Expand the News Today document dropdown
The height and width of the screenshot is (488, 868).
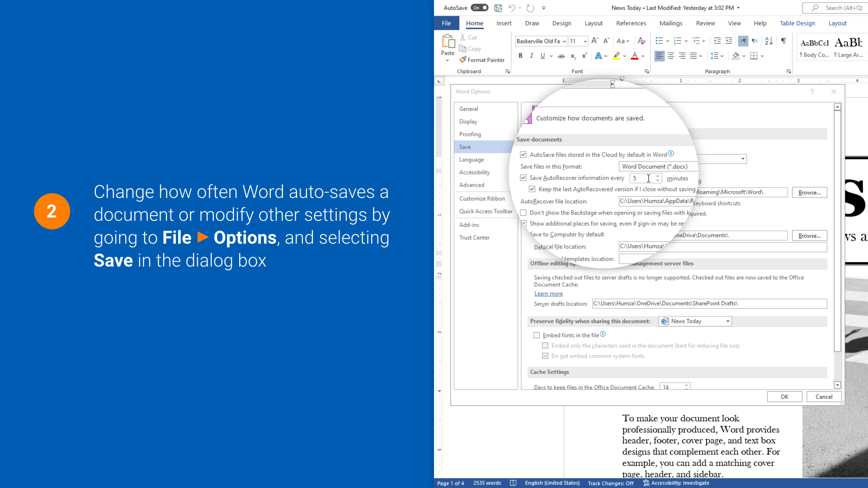(x=728, y=321)
